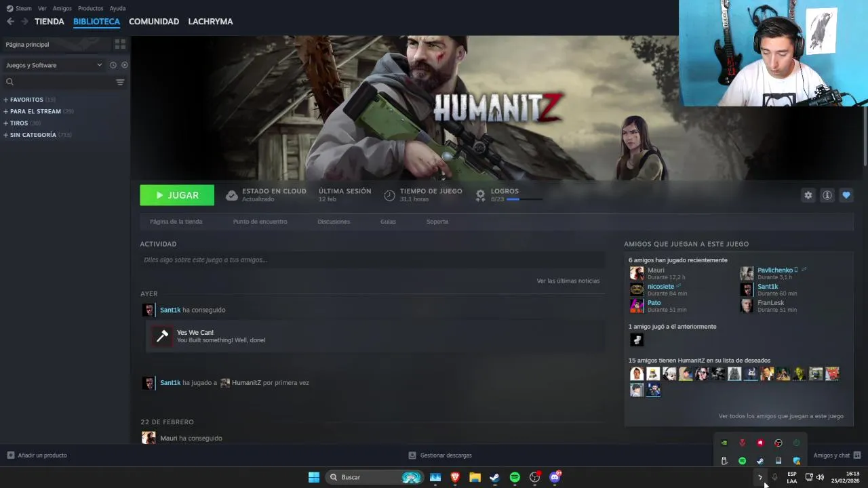Toggle the favorite heart icon

tap(846, 195)
